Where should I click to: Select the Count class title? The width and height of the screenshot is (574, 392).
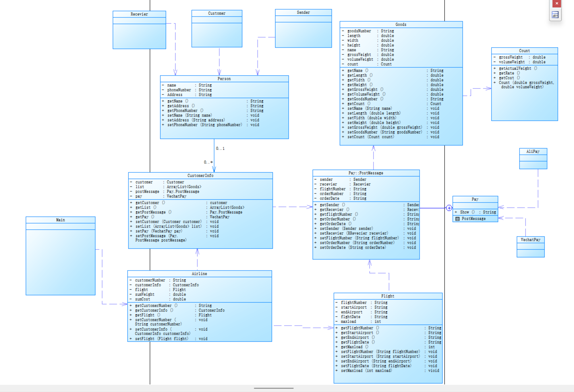click(524, 51)
